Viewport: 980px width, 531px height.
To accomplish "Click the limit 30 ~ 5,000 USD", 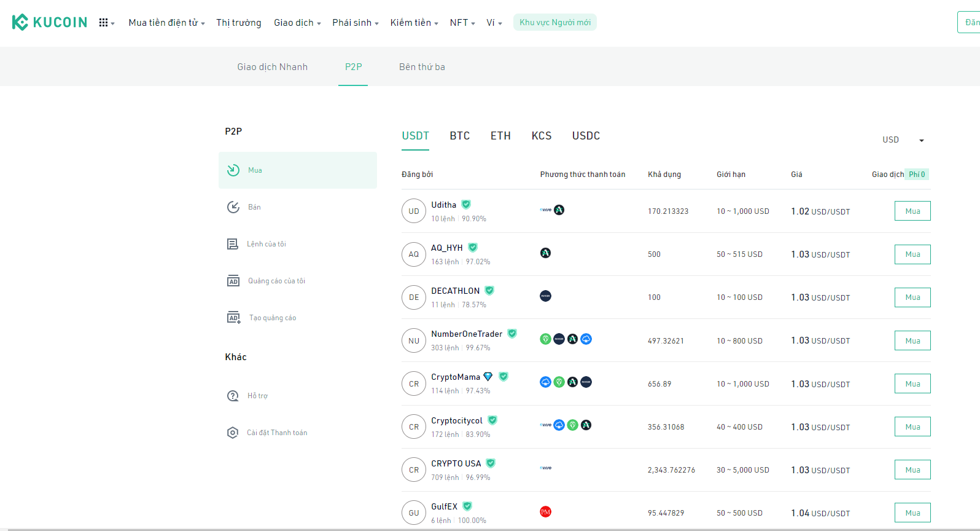I will (x=743, y=470).
